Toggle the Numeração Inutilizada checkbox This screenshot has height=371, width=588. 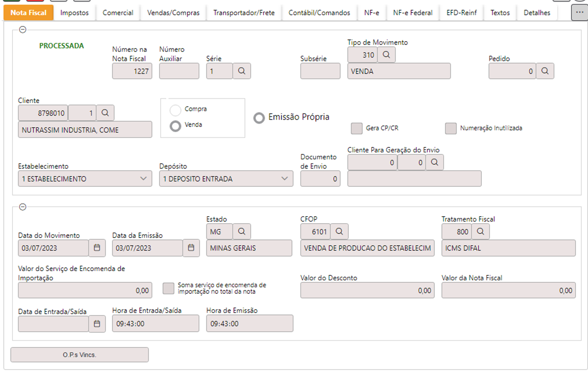click(x=450, y=128)
